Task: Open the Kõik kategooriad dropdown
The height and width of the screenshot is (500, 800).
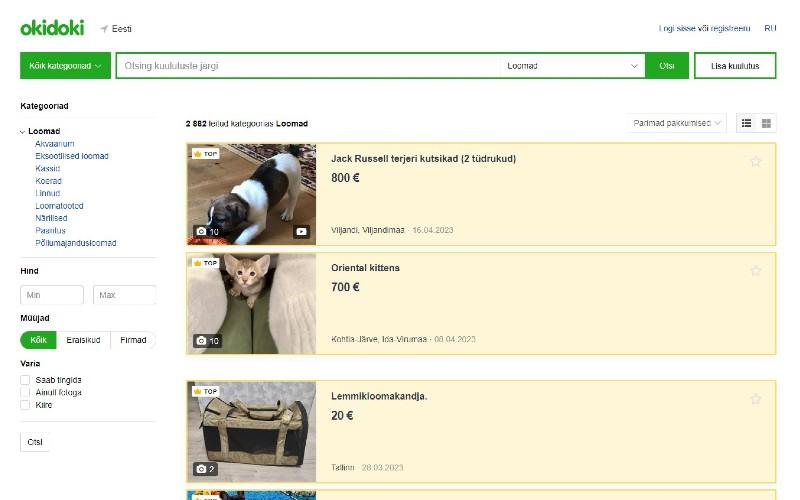Action: pyautogui.click(x=65, y=66)
